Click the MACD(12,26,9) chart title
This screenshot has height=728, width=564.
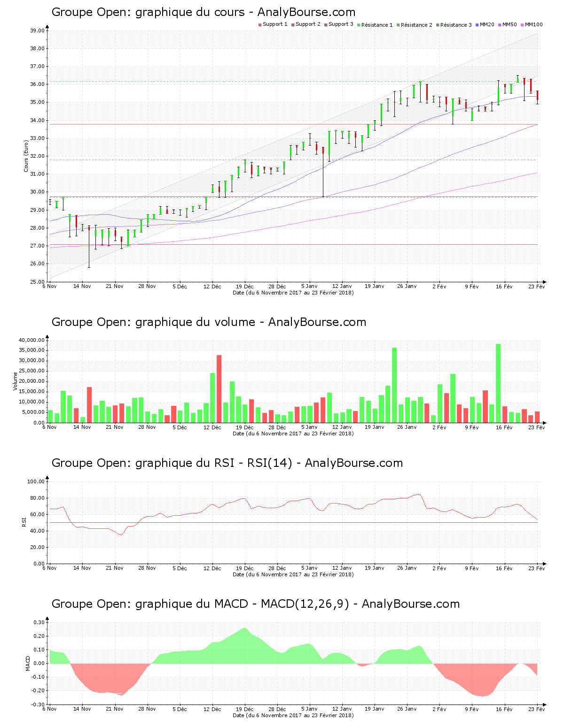pyautogui.click(x=256, y=604)
